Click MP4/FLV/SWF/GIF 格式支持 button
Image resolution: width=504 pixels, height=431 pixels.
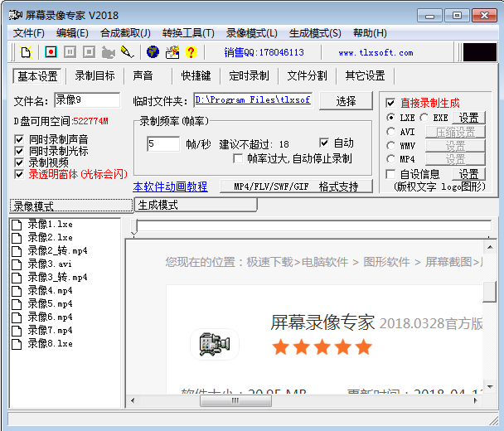click(x=296, y=186)
